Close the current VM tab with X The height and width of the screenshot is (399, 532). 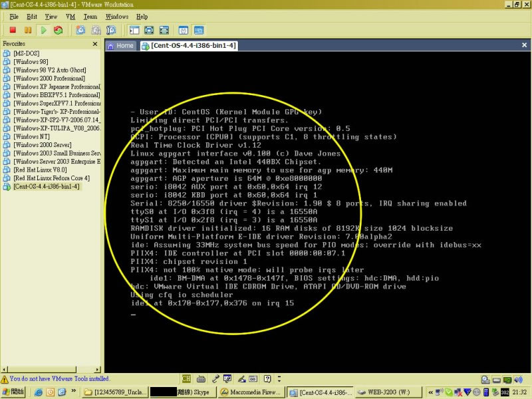point(524,45)
